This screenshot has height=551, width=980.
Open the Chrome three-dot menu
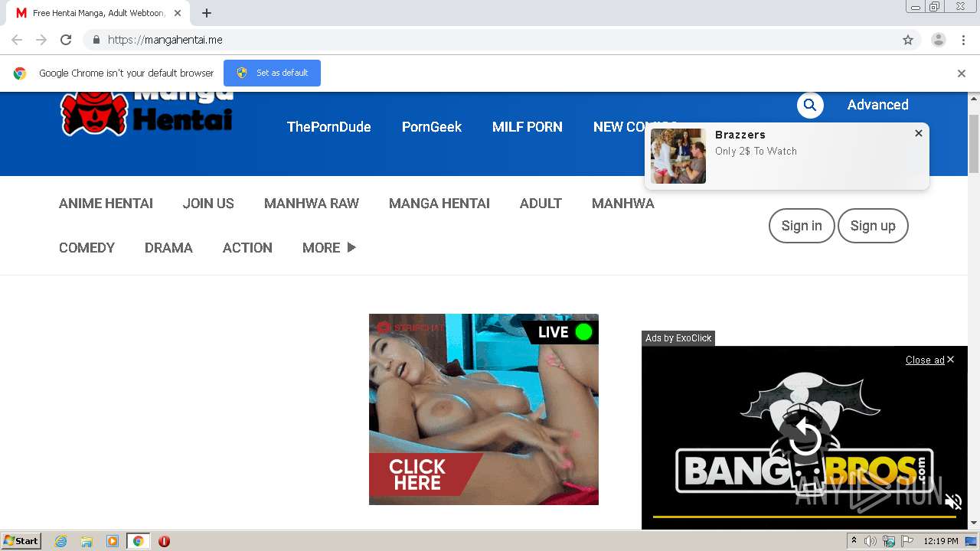click(x=963, y=40)
